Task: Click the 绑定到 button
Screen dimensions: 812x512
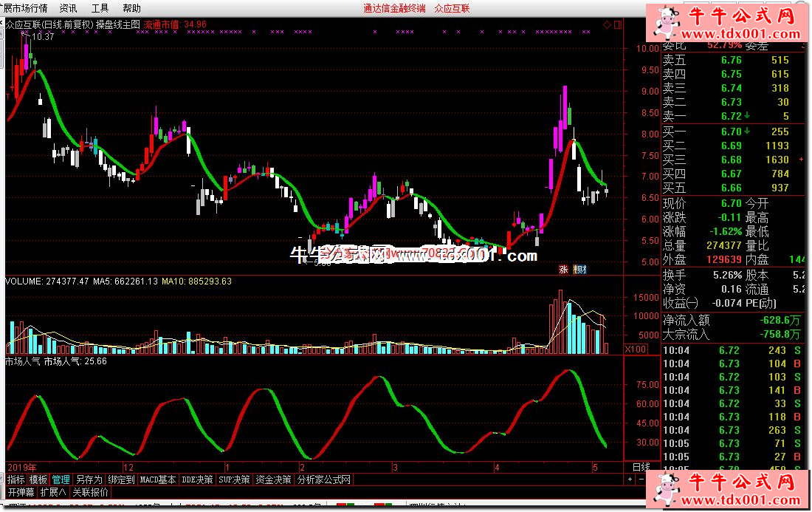Action: [x=121, y=480]
